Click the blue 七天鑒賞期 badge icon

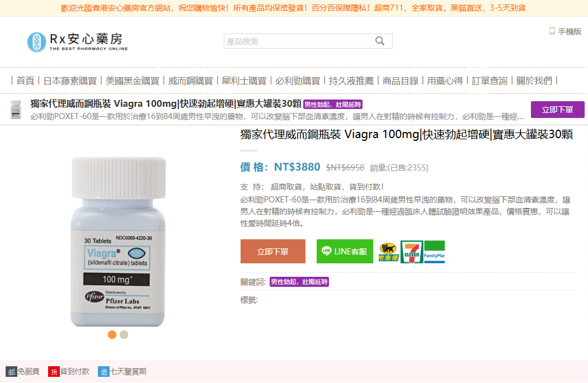pyautogui.click(x=104, y=372)
